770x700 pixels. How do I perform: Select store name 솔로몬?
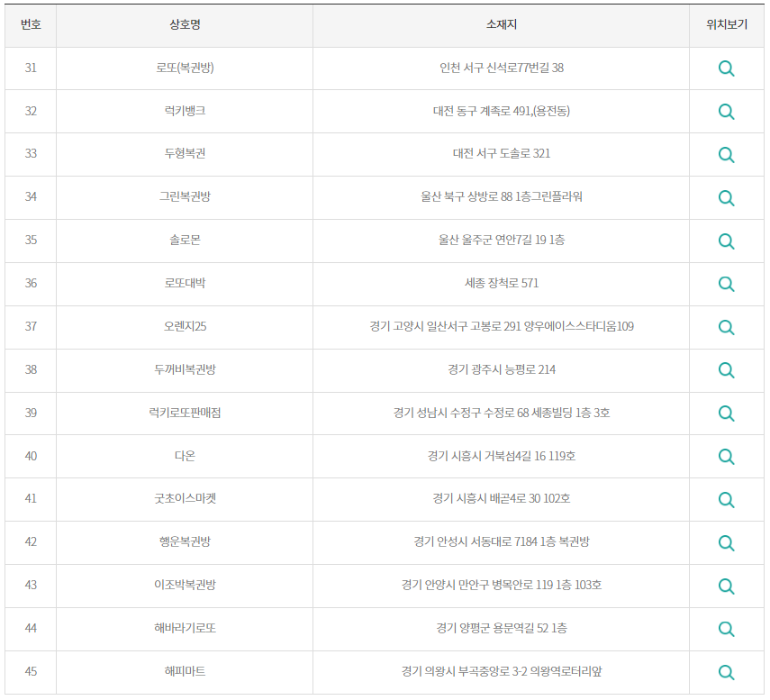tap(185, 241)
